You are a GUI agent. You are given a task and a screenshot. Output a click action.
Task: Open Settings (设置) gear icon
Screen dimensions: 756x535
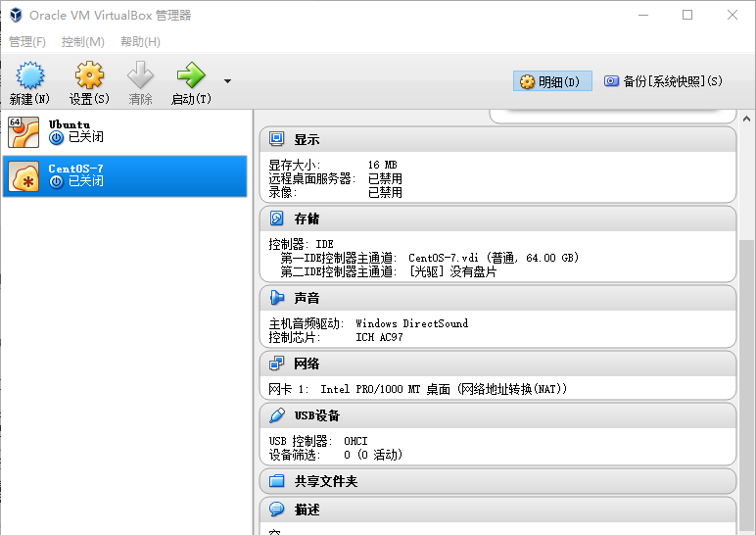pyautogui.click(x=88, y=76)
